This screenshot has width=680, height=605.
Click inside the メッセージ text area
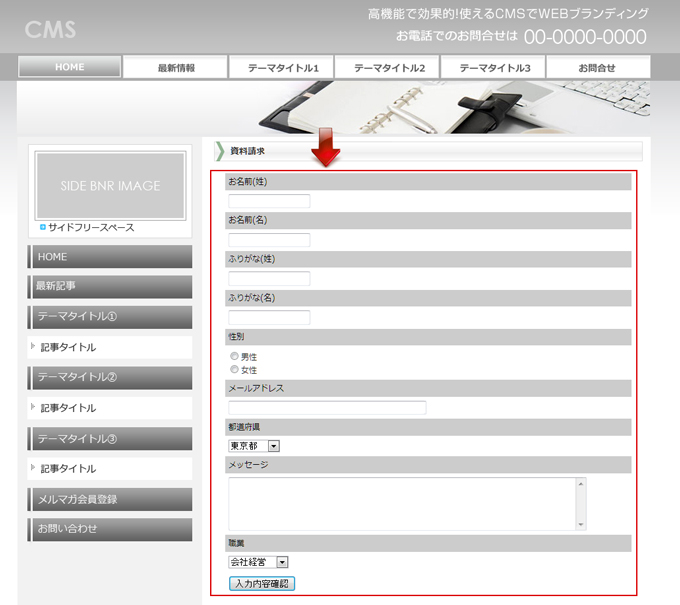(400, 503)
